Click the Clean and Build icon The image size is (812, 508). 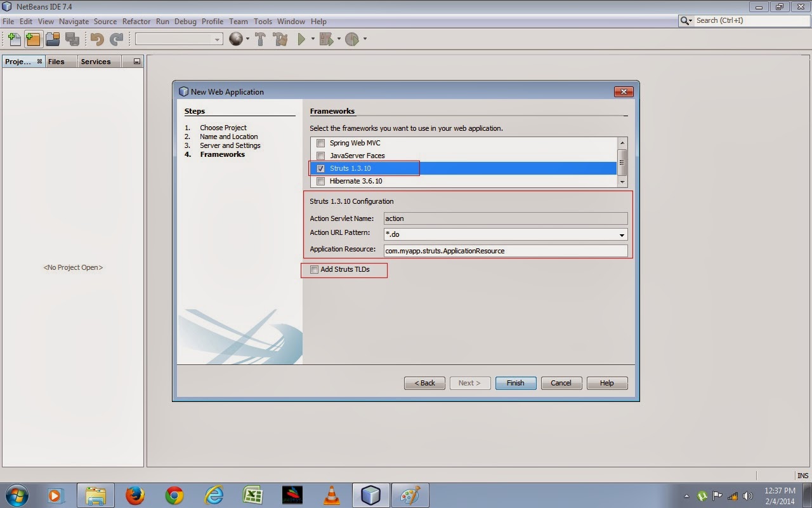[280, 39]
